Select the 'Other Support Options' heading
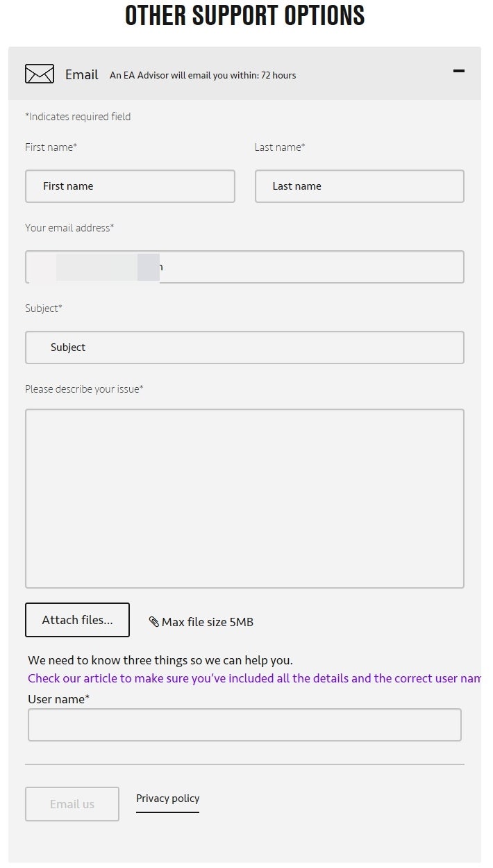Image resolution: width=493 pixels, height=868 pixels. point(244,15)
